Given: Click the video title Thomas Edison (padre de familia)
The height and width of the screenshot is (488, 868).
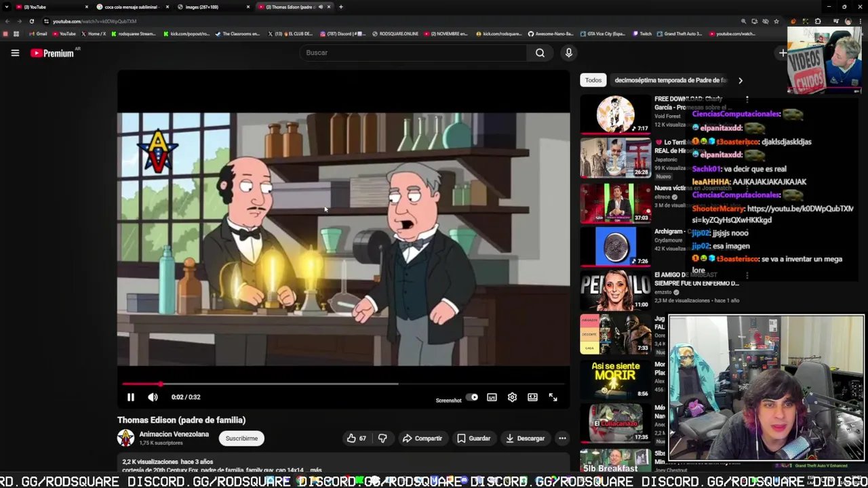Looking at the screenshot, I should point(181,420).
